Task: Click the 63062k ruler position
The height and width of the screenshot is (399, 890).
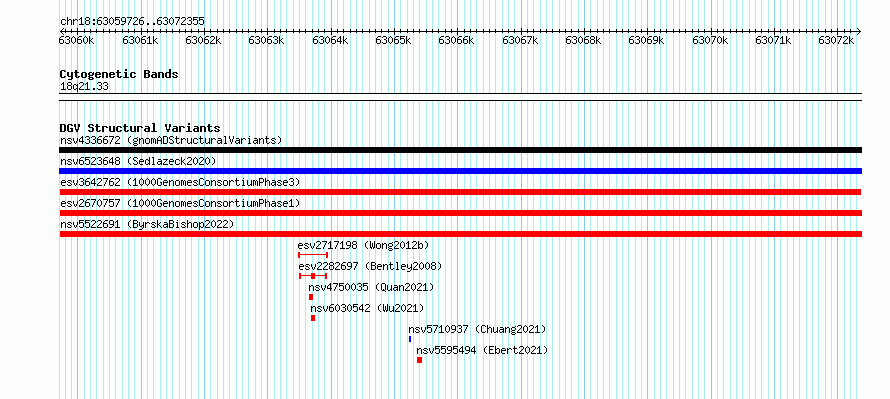Action: click(x=204, y=40)
